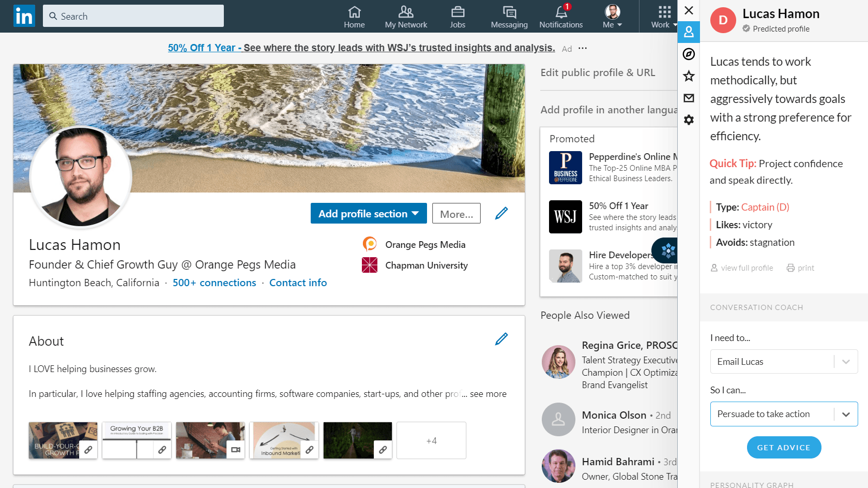Open Notifications bell icon
Screen dimensions: 868x488
561,17
